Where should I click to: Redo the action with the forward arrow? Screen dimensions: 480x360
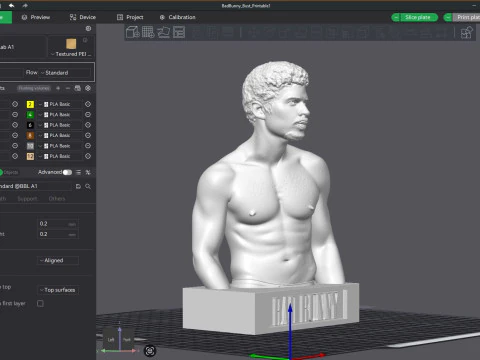coord(25,5)
